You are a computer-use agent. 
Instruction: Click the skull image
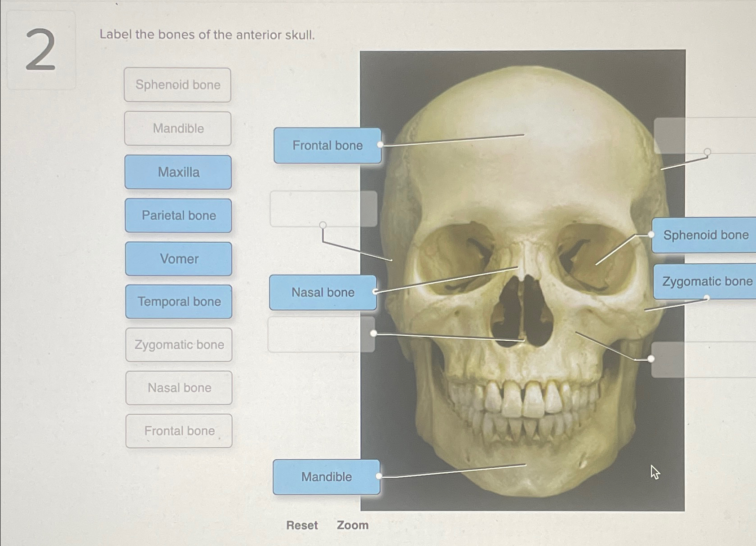pos(523,280)
